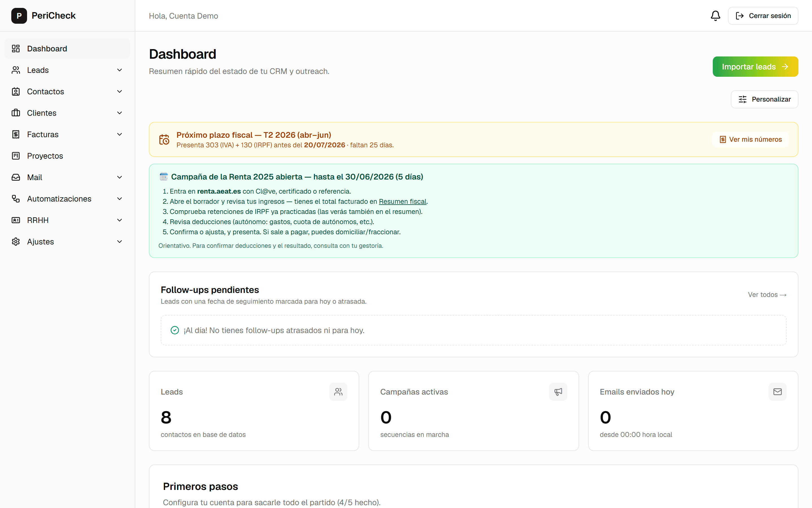Go to Dashboard in the sidebar
The image size is (812, 508).
67,49
